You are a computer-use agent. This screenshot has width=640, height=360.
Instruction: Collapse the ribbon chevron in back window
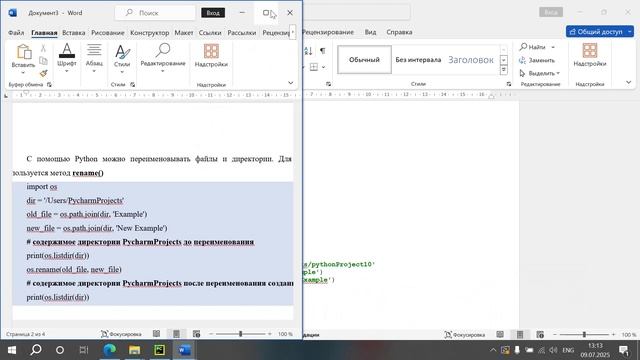click(x=629, y=82)
